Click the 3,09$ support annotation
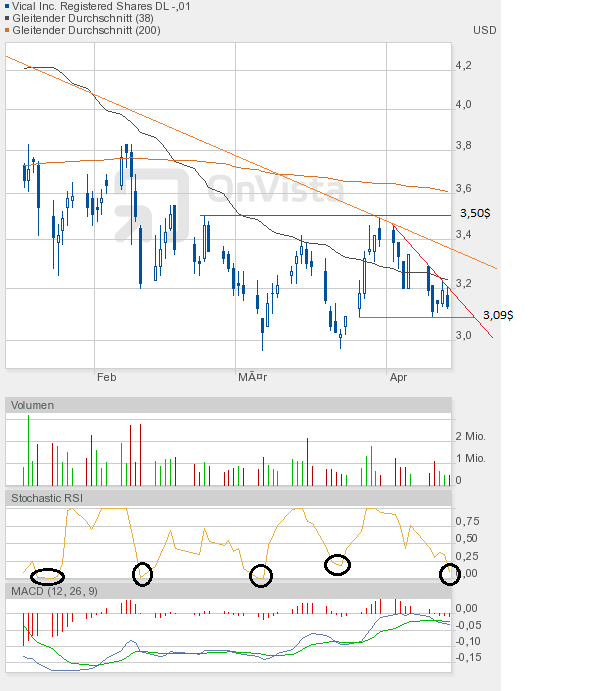Image resolution: width=595 pixels, height=691 pixels. tap(498, 315)
